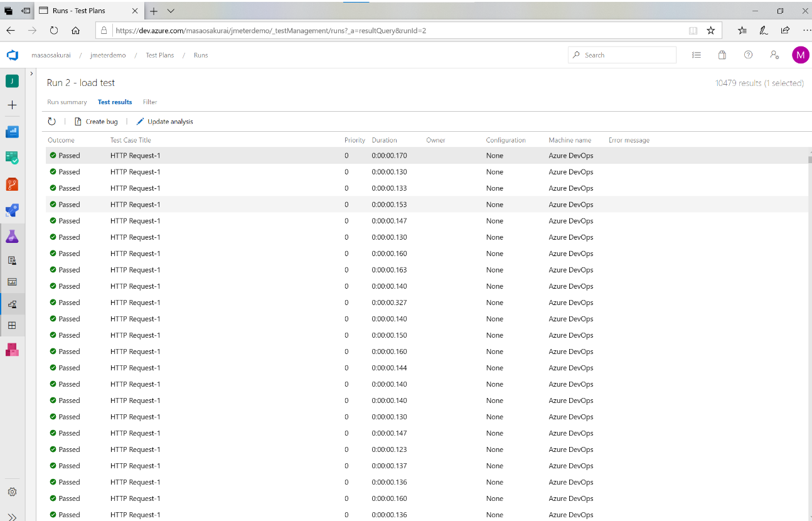Screen dimensions: 812x521
Task: Click the Marketplace shopping bag icon
Action: click(722, 55)
